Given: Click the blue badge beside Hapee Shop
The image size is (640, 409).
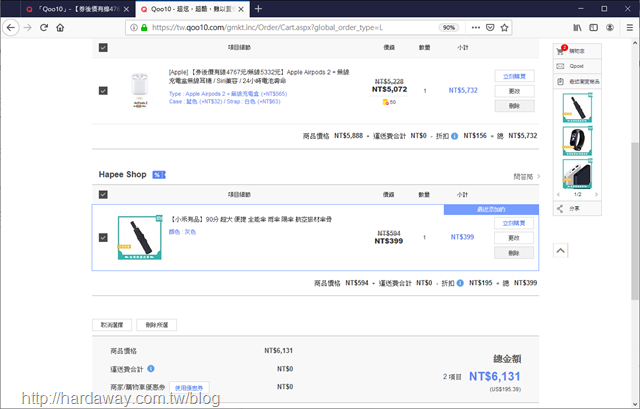Looking at the screenshot, I should (159, 175).
